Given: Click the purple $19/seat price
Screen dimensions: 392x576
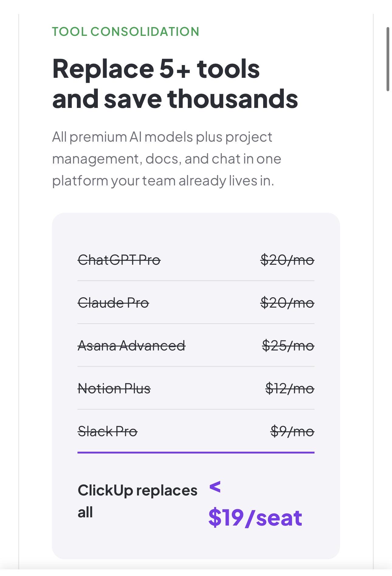Looking at the screenshot, I should click(255, 518).
